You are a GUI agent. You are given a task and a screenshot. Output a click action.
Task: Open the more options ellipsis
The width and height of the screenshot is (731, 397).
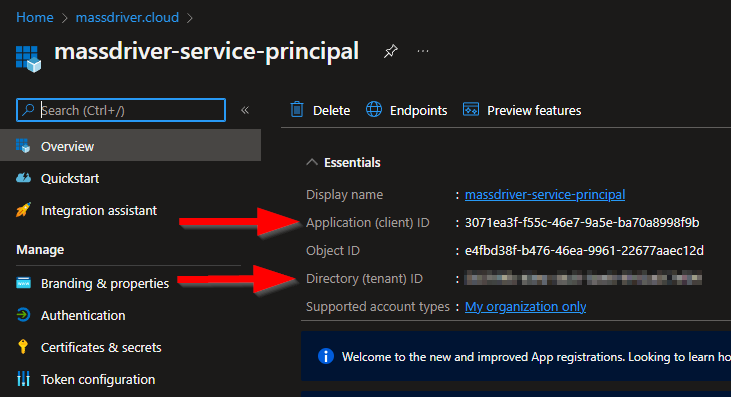[423, 51]
